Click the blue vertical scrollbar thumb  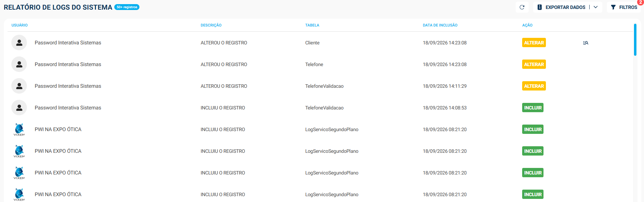(x=635, y=40)
